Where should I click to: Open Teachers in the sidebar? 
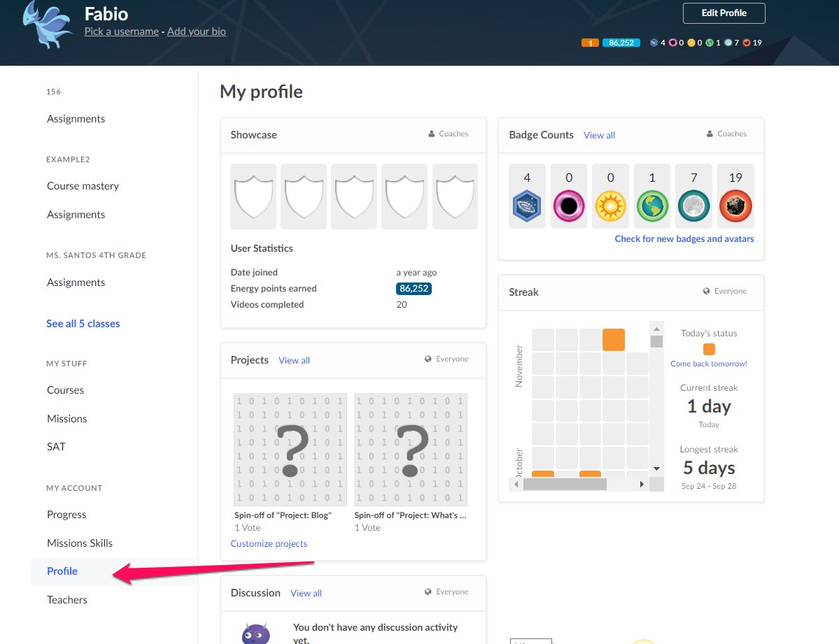pyautogui.click(x=67, y=600)
